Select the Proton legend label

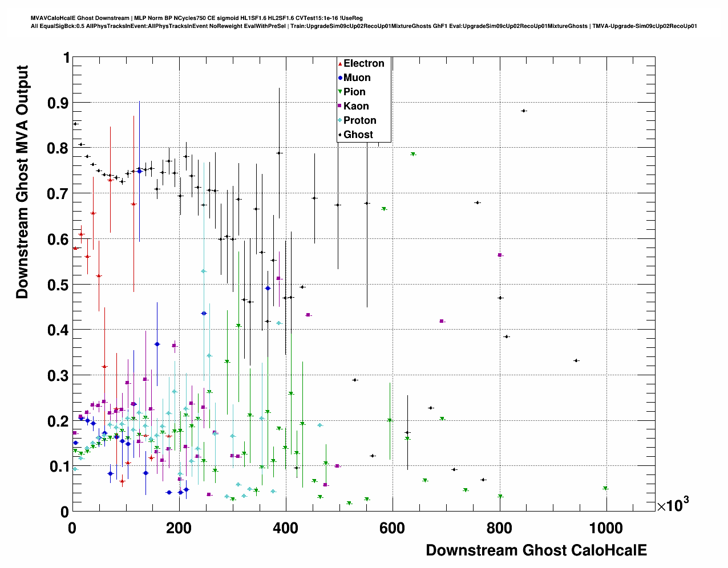360,120
